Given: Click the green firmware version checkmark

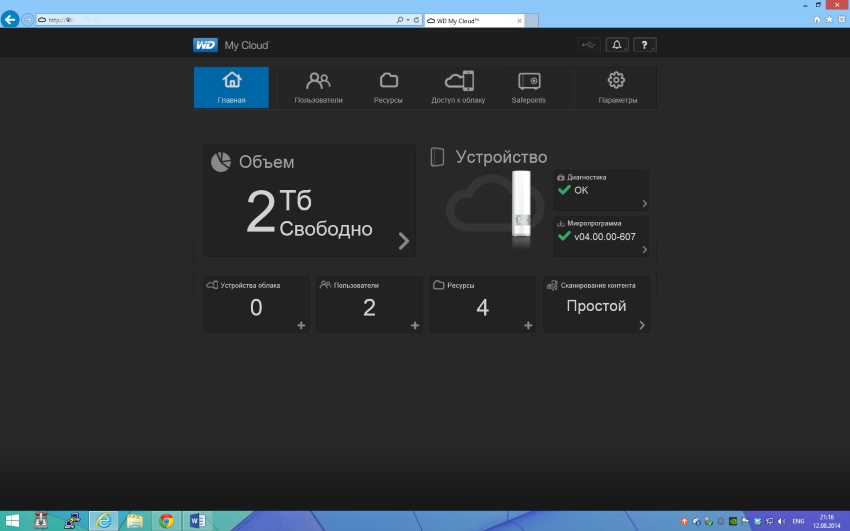Looking at the screenshot, I should click(564, 236).
